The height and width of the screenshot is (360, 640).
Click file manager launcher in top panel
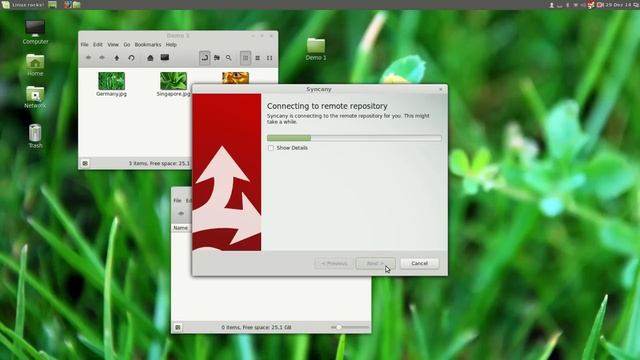[76, 5]
